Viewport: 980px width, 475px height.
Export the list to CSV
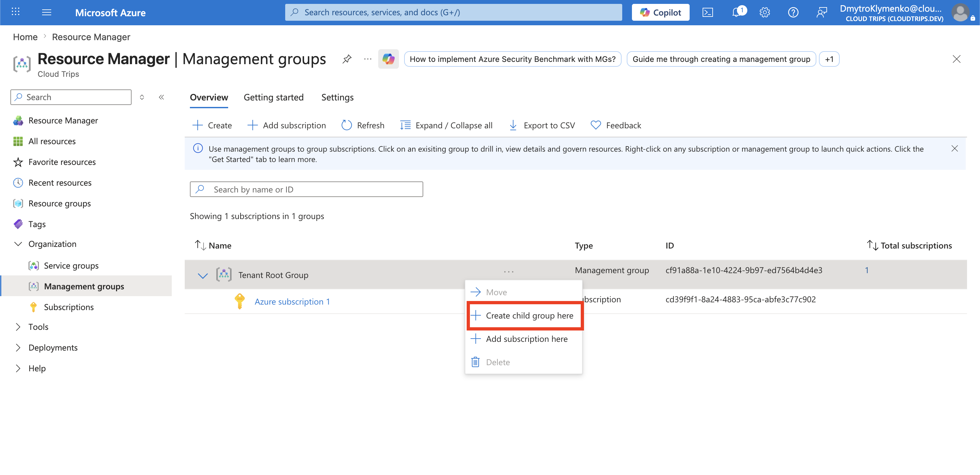coord(542,125)
